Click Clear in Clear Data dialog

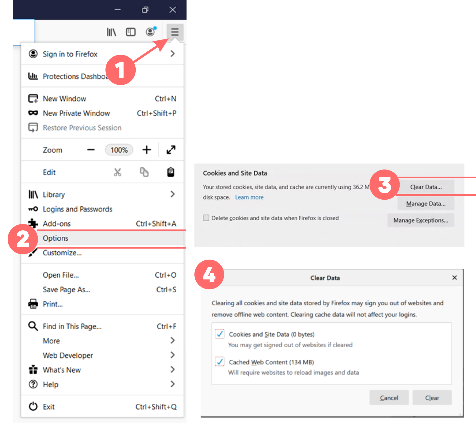point(432,398)
